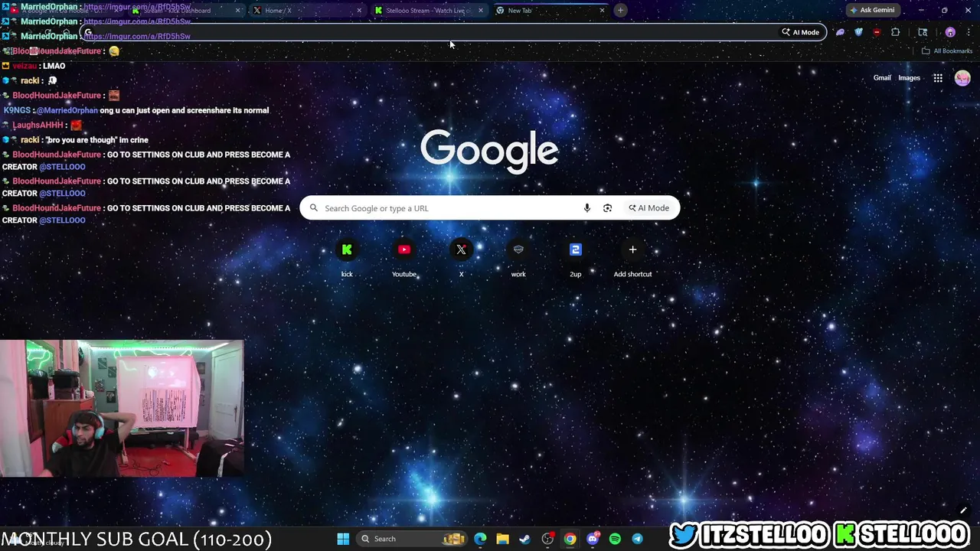Image resolution: width=980 pixels, height=551 pixels.
Task: Open the Google apps grid
Action: (938, 78)
